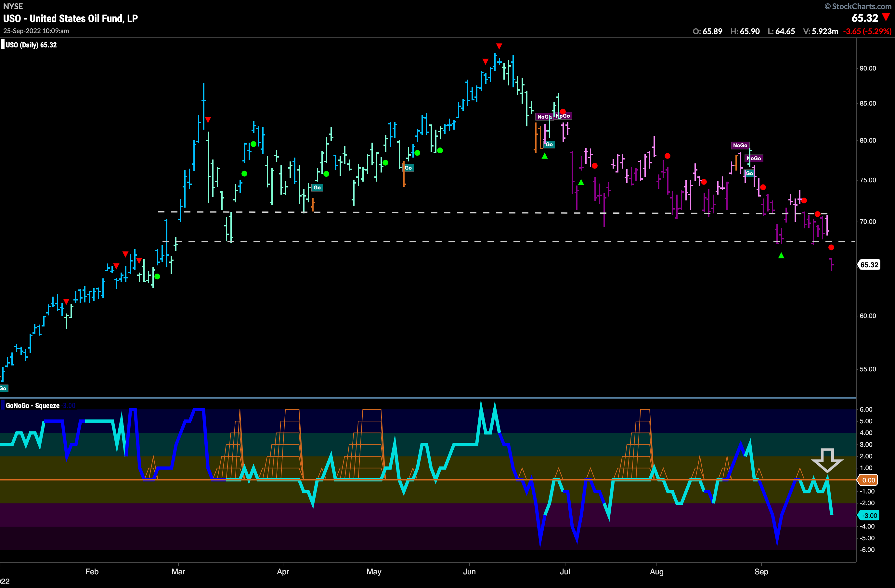Click the Jun label on the time axis
This screenshot has height=588, width=895.
click(469, 571)
